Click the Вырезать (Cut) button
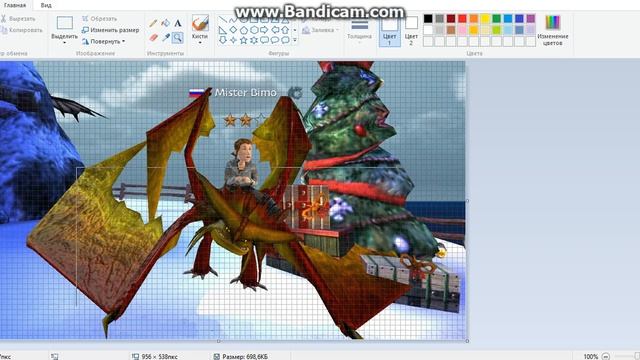Screen dimensions: 640x360 (x=18, y=19)
